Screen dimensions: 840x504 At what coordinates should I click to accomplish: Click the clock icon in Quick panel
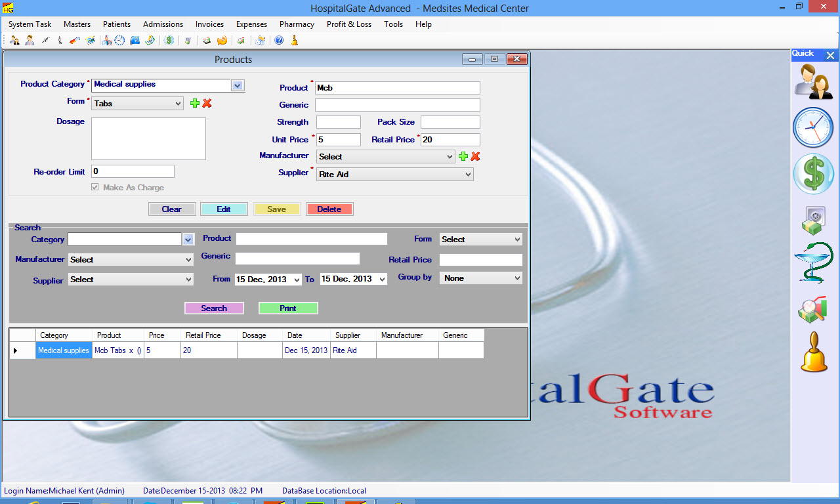pos(812,127)
